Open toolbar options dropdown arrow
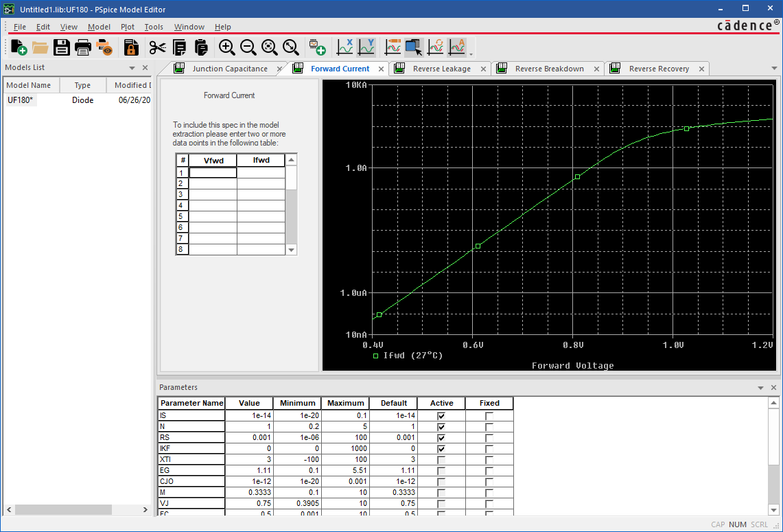This screenshot has width=783, height=532. [x=471, y=54]
